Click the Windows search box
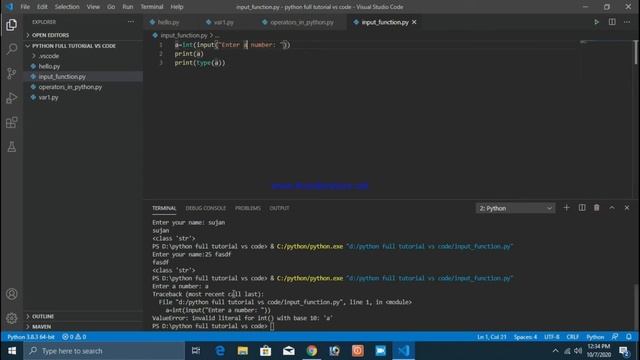640x360 pixels. pos(104,351)
